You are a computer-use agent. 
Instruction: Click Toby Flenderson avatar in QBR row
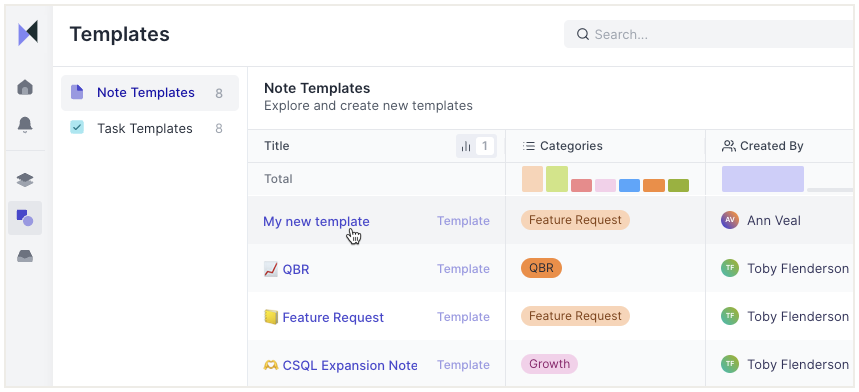730,268
